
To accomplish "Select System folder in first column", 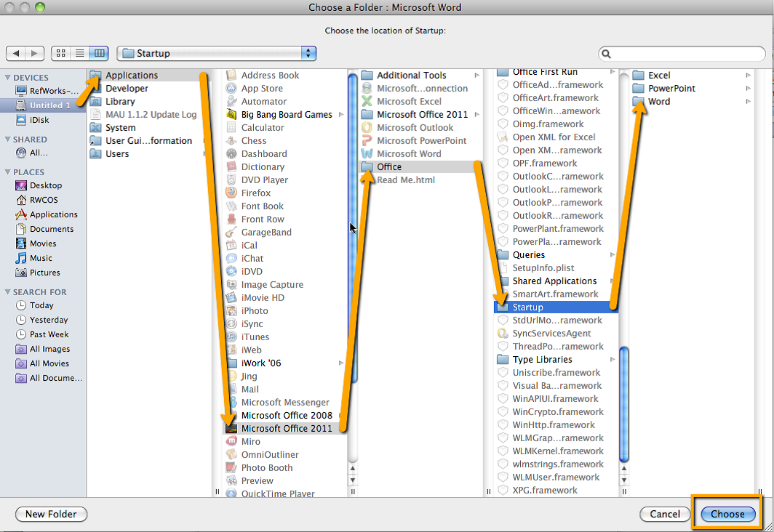I will tap(149, 127).
